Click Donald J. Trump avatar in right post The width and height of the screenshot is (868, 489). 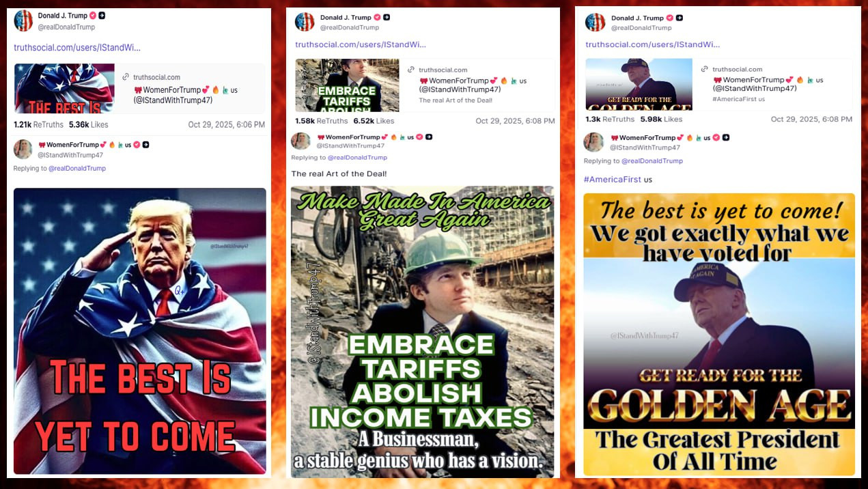(x=596, y=22)
